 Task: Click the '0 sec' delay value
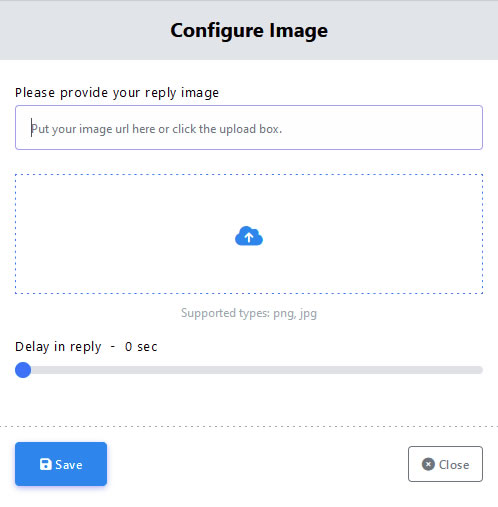coord(141,347)
